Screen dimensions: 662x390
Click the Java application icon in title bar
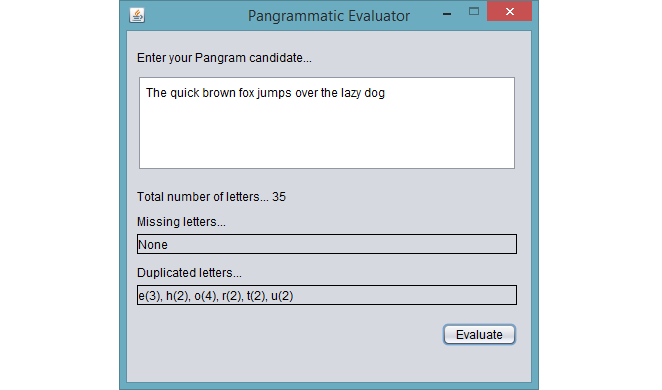137,15
